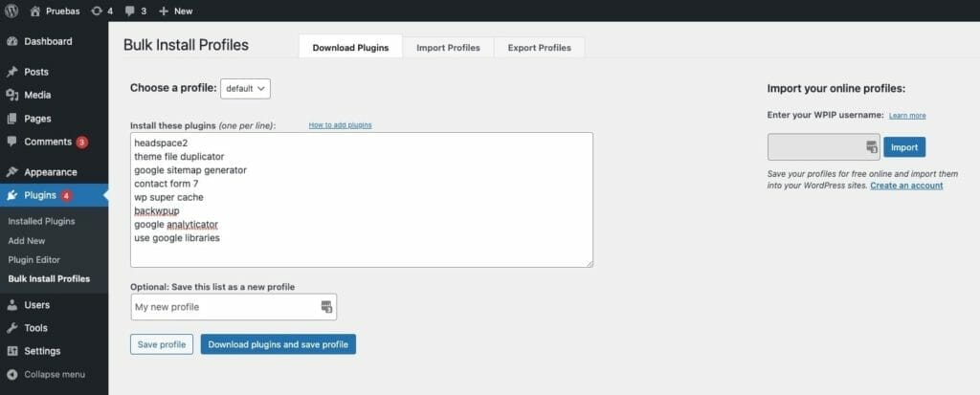Screen dimensions: 980x395
Task: Switch to the Download Plugins tab
Action: coord(350,48)
